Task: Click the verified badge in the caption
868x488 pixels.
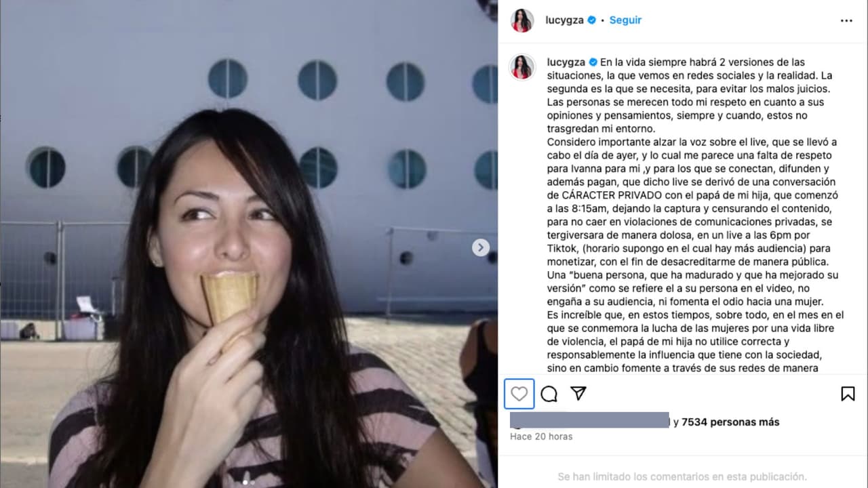Action: (593, 62)
